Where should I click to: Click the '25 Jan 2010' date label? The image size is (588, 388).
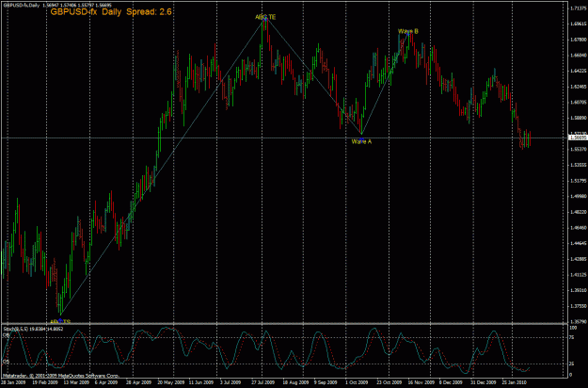(515, 382)
